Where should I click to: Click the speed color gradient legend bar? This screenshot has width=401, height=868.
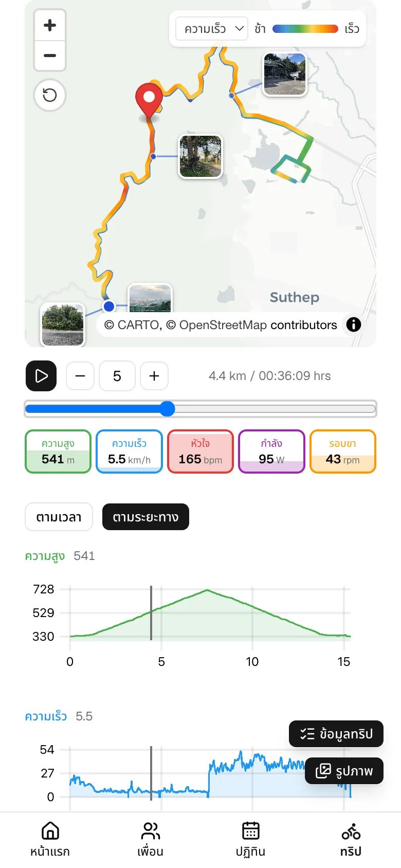point(305,29)
